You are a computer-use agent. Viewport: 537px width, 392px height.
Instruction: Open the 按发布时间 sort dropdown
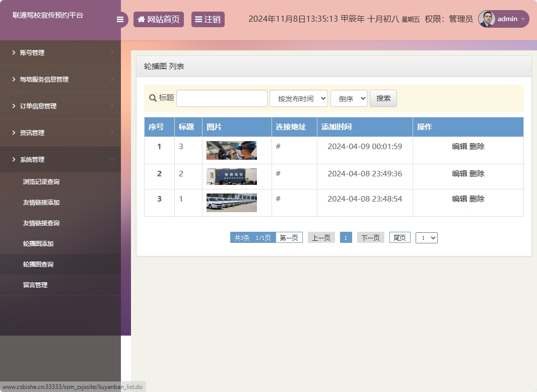pyautogui.click(x=299, y=99)
